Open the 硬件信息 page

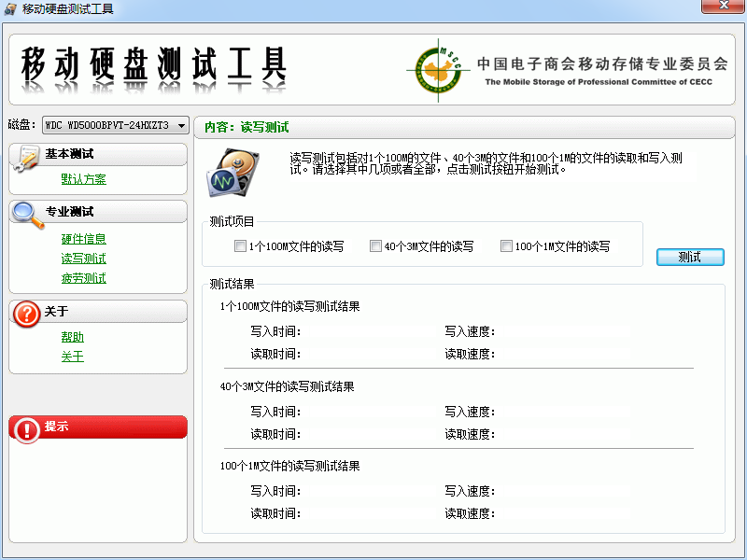(83, 239)
